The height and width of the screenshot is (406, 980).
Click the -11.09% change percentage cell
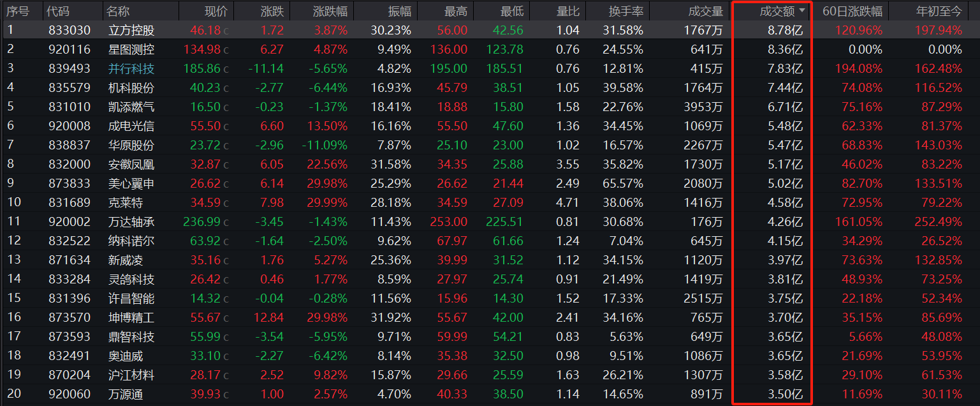coord(325,145)
